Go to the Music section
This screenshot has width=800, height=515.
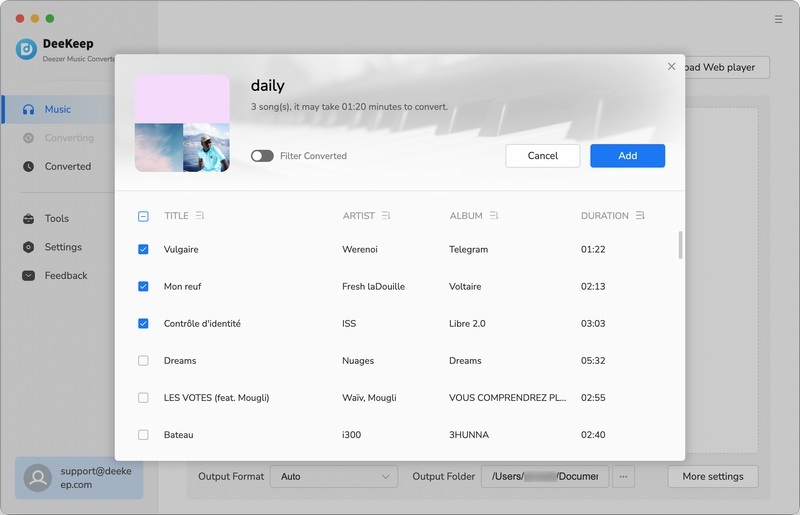coord(58,109)
